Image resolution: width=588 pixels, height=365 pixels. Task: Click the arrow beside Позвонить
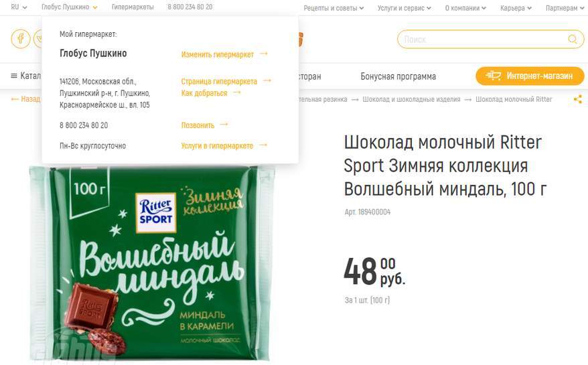click(224, 124)
